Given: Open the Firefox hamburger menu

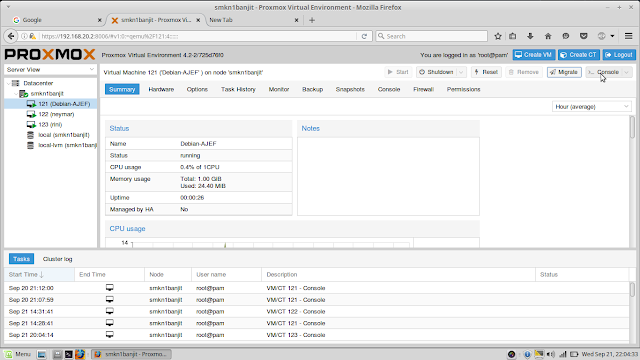Looking at the screenshot, I should [629, 36].
